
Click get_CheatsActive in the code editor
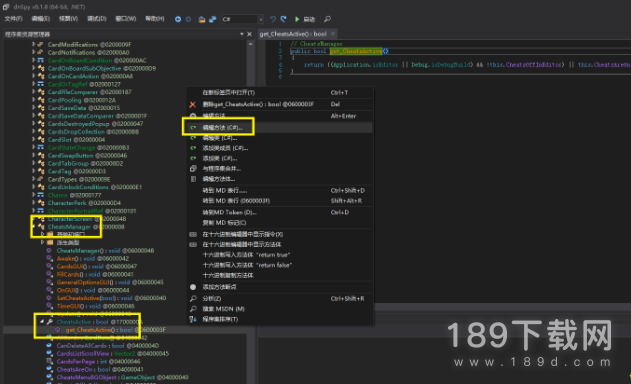click(356, 51)
